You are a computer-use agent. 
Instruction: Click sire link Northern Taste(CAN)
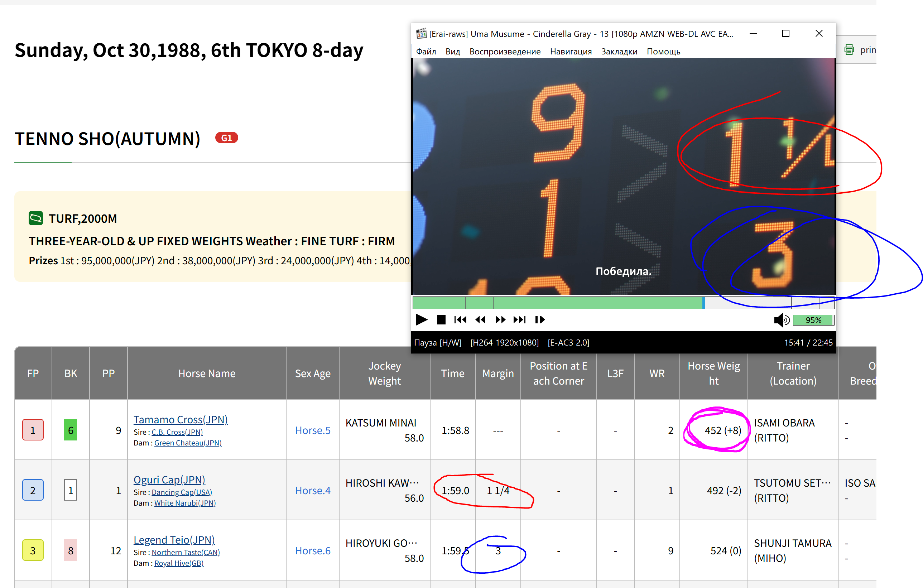point(186,552)
